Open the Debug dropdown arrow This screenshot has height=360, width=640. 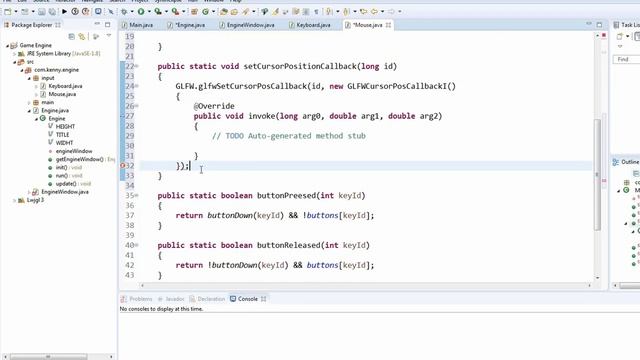[132, 11]
